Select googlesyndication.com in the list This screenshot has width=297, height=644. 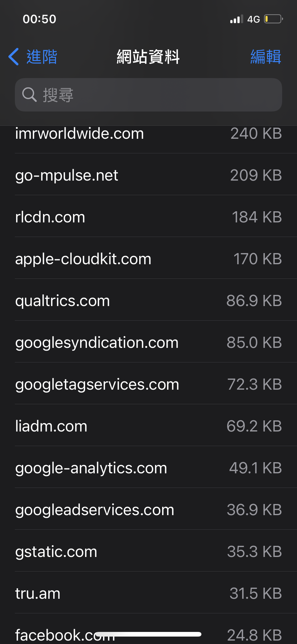tap(148, 343)
